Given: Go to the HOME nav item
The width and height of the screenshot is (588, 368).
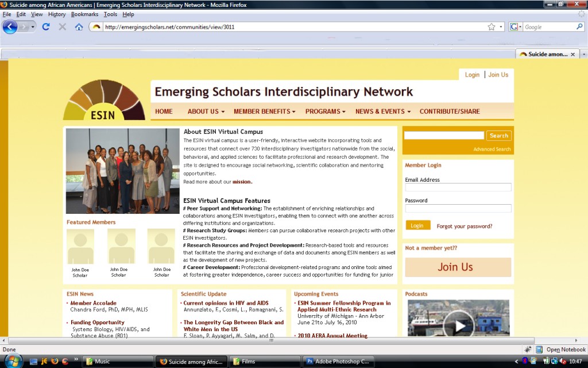Looking at the screenshot, I should (x=164, y=112).
